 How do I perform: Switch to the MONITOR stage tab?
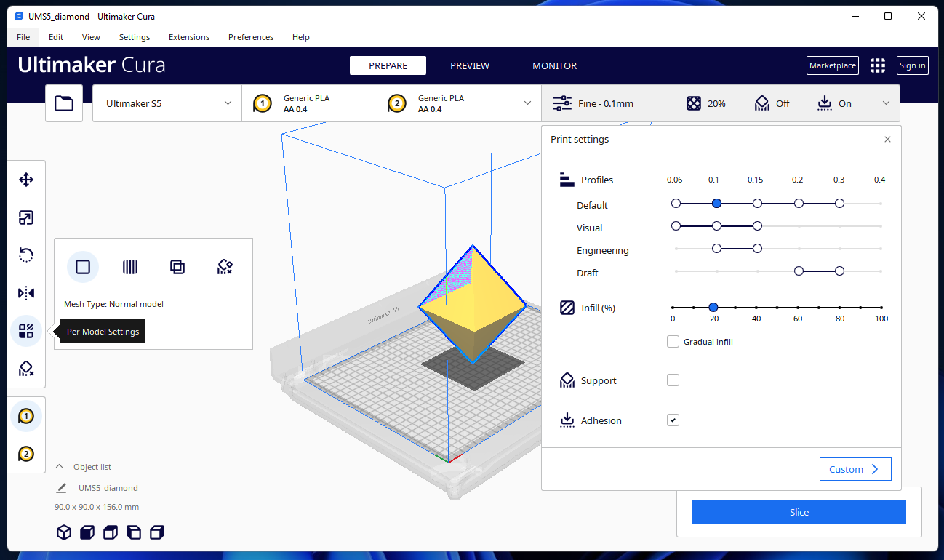tap(555, 65)
